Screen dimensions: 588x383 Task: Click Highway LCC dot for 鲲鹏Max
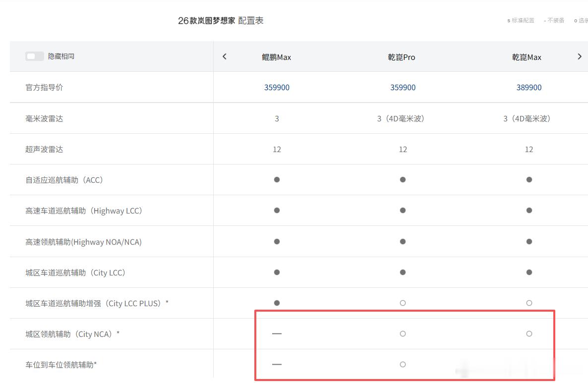point(277,211)
